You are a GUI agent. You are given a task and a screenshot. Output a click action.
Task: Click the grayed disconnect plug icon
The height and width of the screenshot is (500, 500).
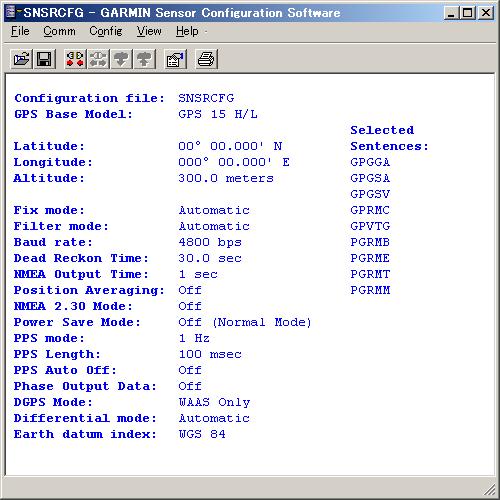(98, 59)
